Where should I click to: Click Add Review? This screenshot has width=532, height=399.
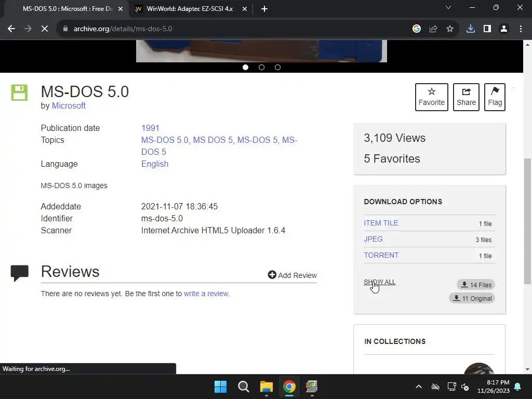[x=292, y=275]
